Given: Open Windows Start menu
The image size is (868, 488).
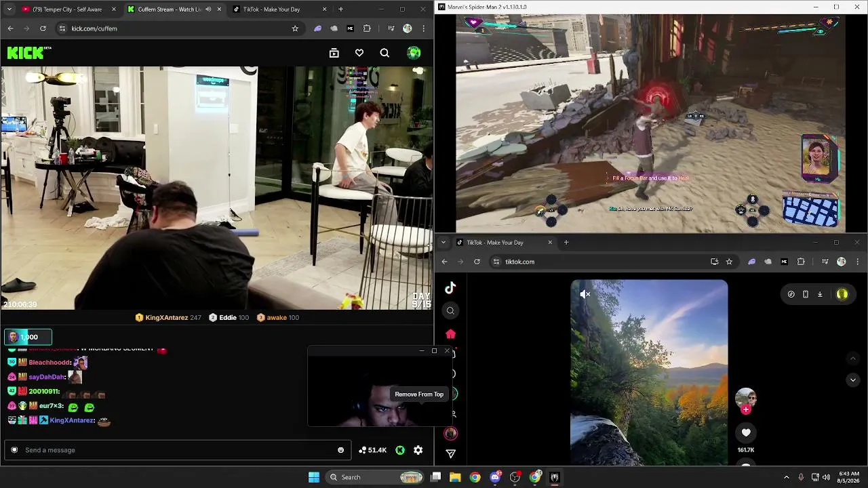Looking at the screenshot, I should [314, 477].
